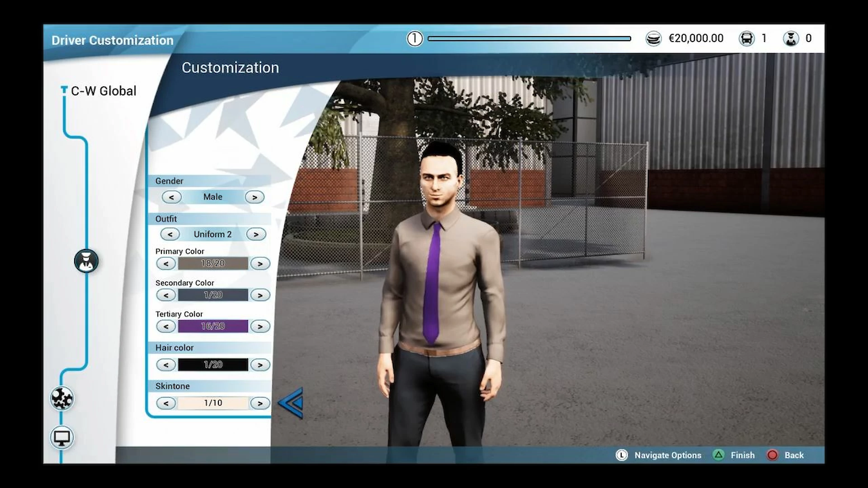The image size is (868, 488).
Task: Click the Primary Color 18/20 swatch
Action: pyautogui.click(x=213, y=263)
